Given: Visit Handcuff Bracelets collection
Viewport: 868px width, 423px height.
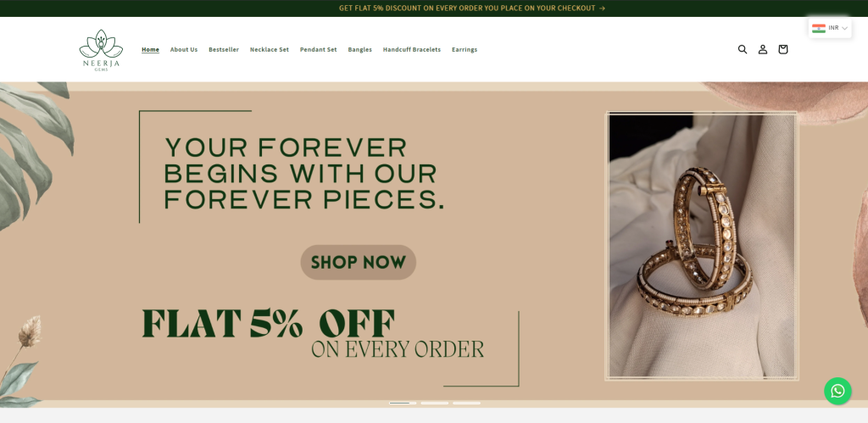Looking at the screenshot, I should pos(412,49).
